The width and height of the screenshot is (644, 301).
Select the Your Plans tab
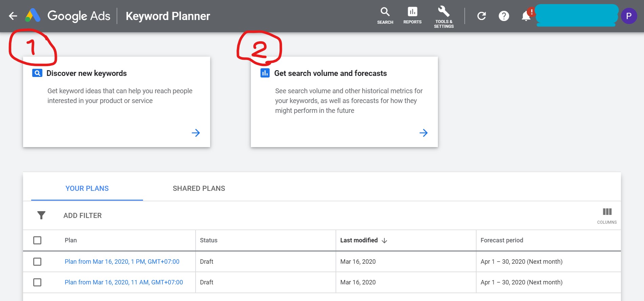[87, 188]
